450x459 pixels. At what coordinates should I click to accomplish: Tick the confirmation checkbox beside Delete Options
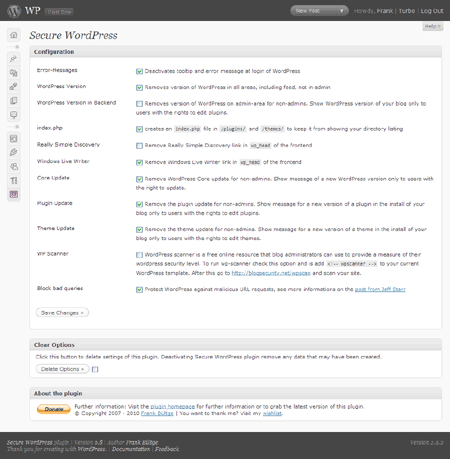95,369
